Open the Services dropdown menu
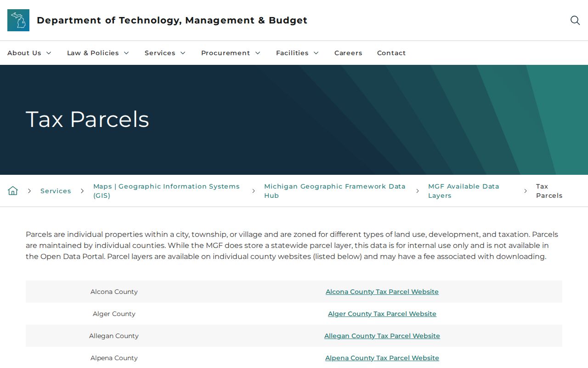Screen dimensions: 588x368 point(165,53)
